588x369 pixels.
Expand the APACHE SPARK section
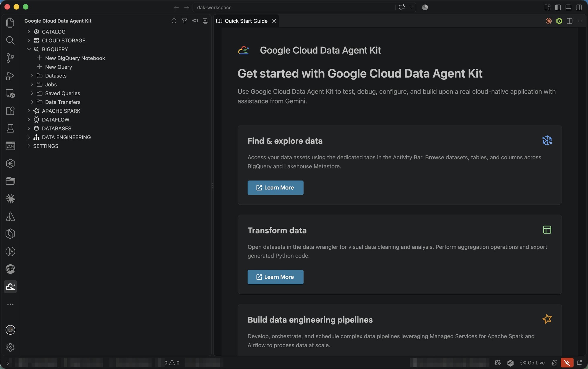click(x=29, y=111)
